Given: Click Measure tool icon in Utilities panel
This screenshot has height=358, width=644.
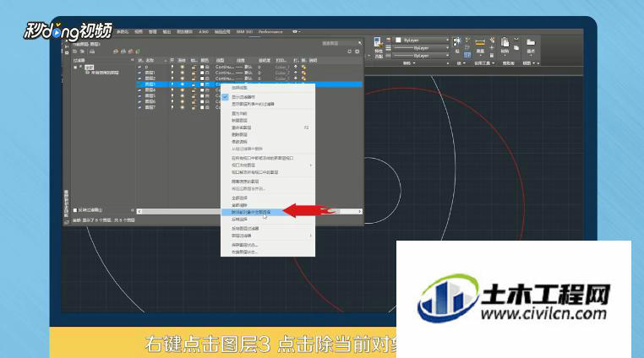Looking at the screenshot, I should click(480, 43).
